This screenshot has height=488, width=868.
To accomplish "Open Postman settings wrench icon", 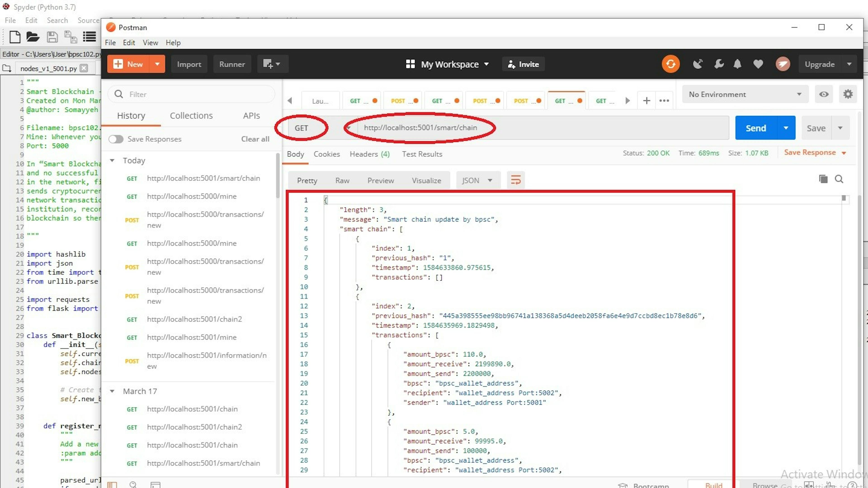I will pyautogui.click(x=719, y=64).
